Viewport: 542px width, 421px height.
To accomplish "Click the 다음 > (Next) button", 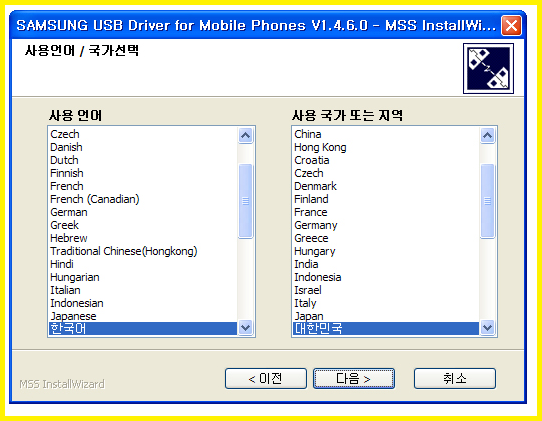I will [354, 378].
